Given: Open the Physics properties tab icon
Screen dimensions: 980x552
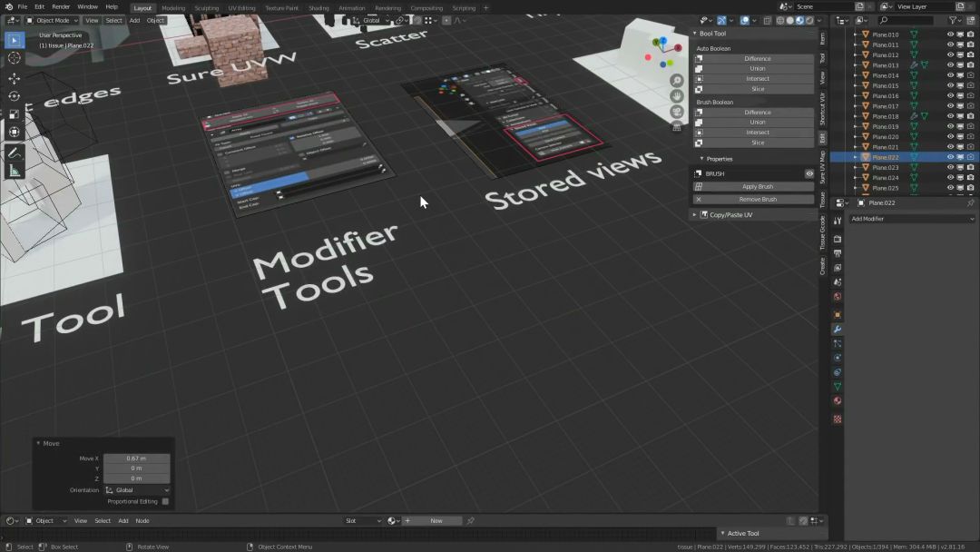Looking at the screenshot, I should (x=838, y=358).
